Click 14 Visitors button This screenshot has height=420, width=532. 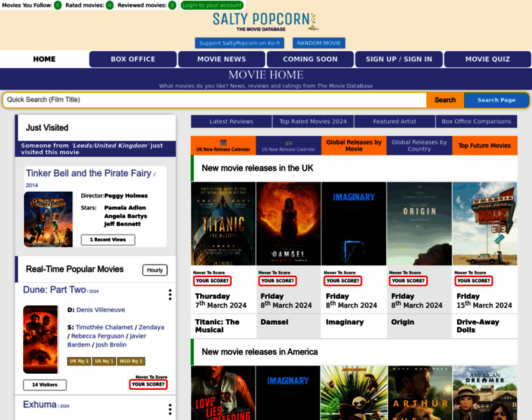(45, 385)
